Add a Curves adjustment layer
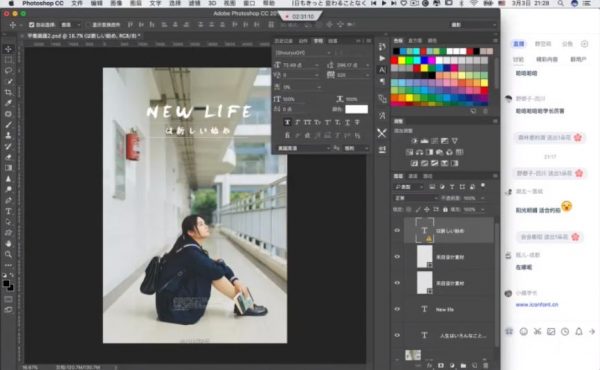 [434, 141]
